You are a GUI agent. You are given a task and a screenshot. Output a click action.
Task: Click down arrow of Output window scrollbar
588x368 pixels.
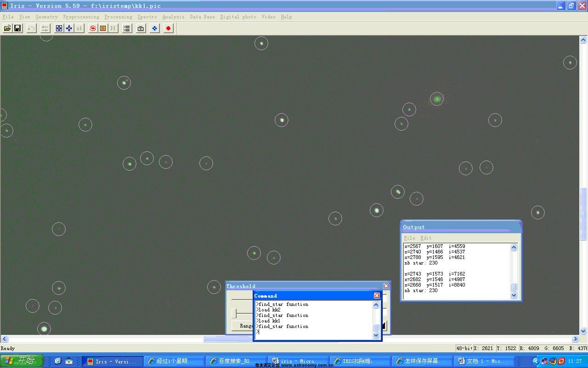click(514, 295)
